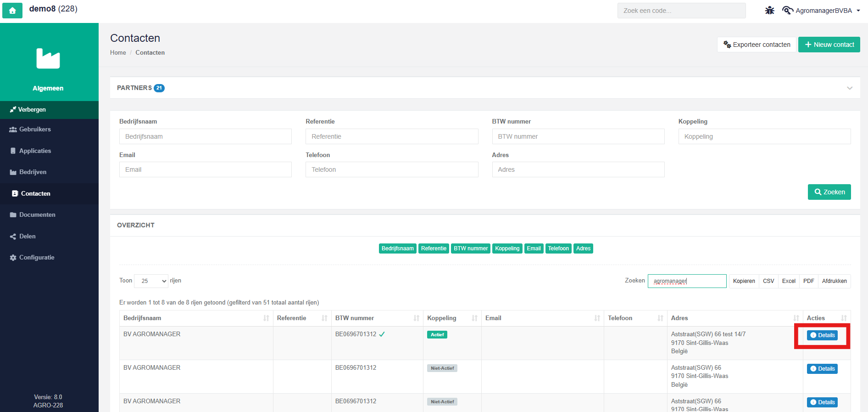Open Applicaties in the sidebar
Viewport: 868px width, 412px height.
(x=49, y=151)
